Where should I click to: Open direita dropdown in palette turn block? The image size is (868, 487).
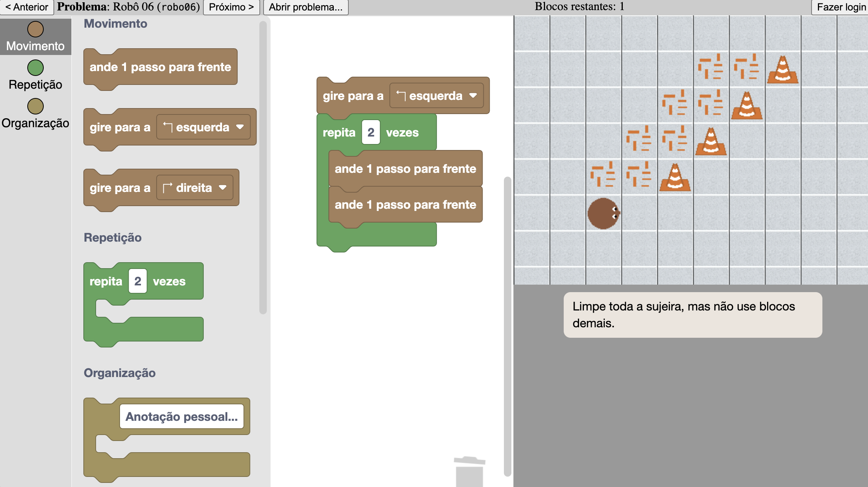coord(195,188)
